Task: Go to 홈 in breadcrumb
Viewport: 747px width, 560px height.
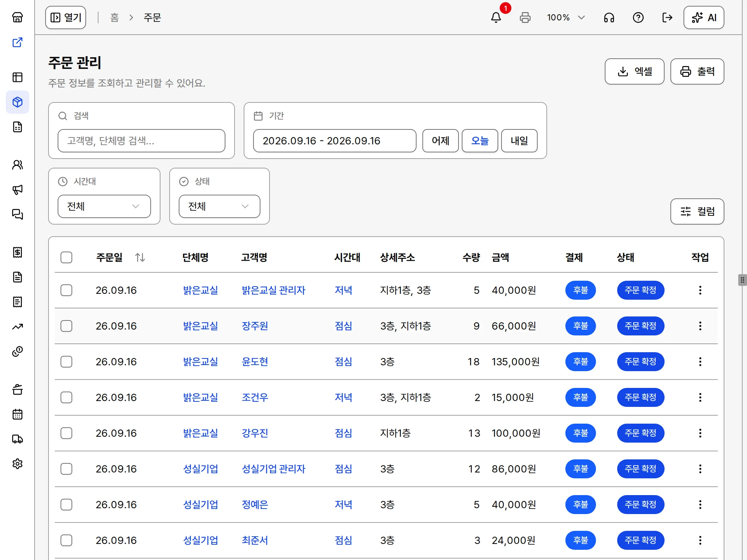Action: tap(115, 17)
